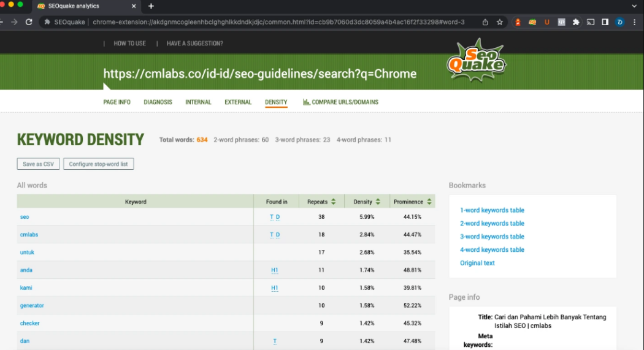This screenshot has width=644, height=350.
Task: Click the total words count 634
Action: 202,140
